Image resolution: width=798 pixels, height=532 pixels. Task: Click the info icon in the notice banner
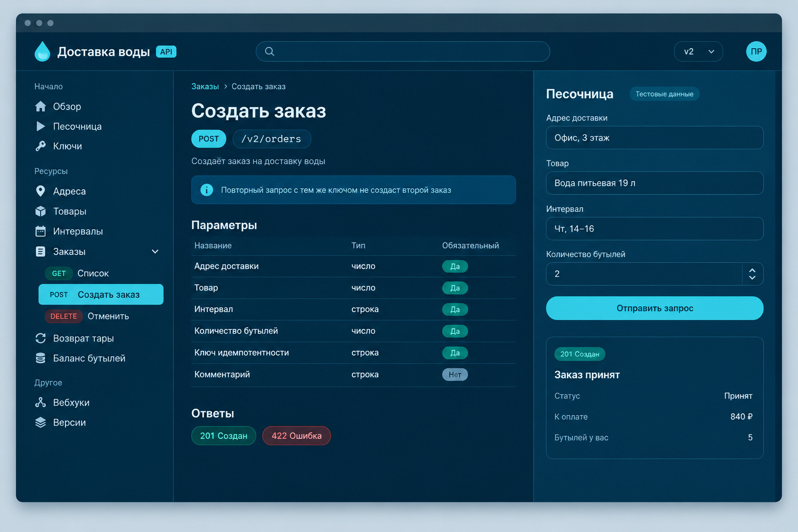(207, 190)
